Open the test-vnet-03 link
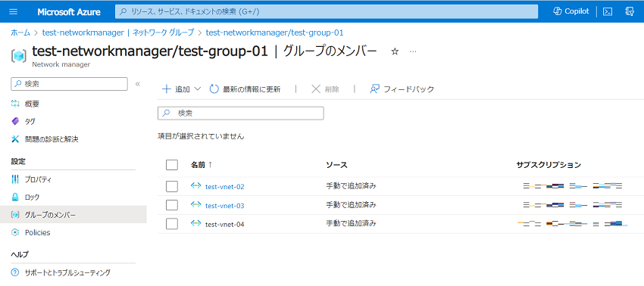Viewport: 644px width, 286px height. pos(225,206)
